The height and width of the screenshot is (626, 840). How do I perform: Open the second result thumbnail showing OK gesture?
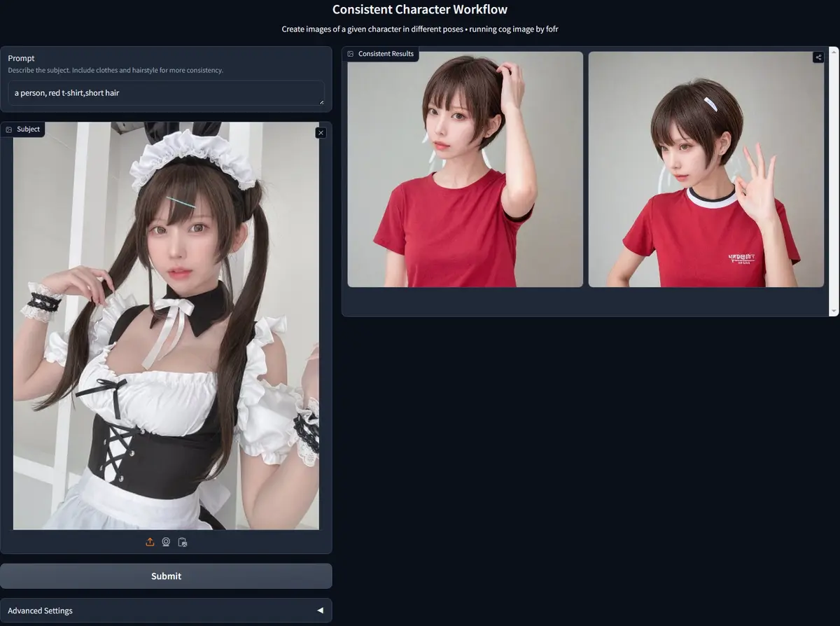click(x=706, y=169)
